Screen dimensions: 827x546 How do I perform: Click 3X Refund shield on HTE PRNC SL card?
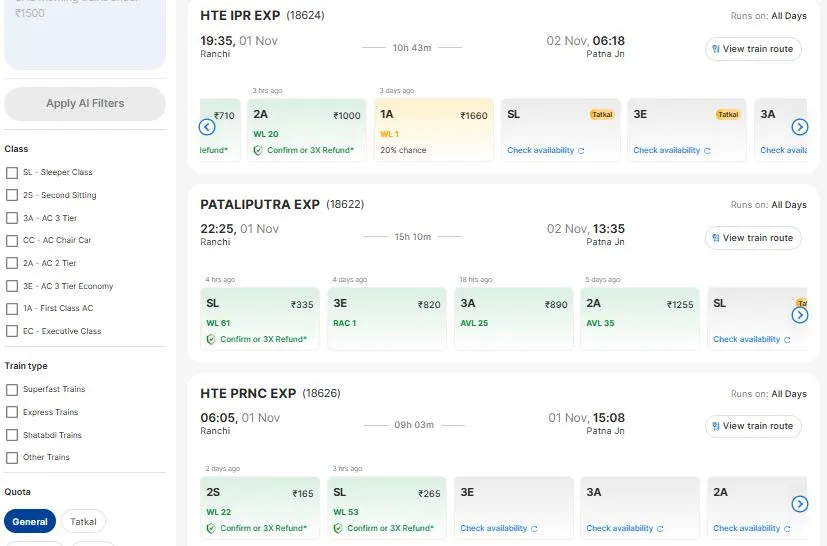point(338,529)
